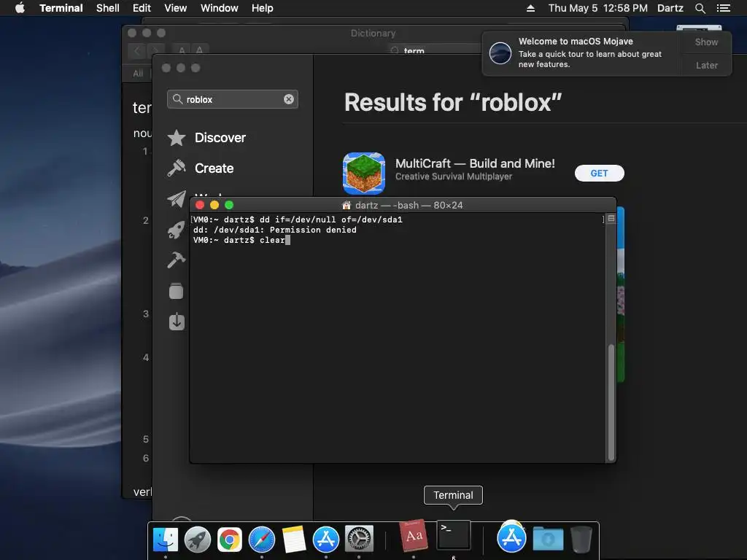
Task: Open the Downloads folder in Dock
Action: click(x=548, y=539)
